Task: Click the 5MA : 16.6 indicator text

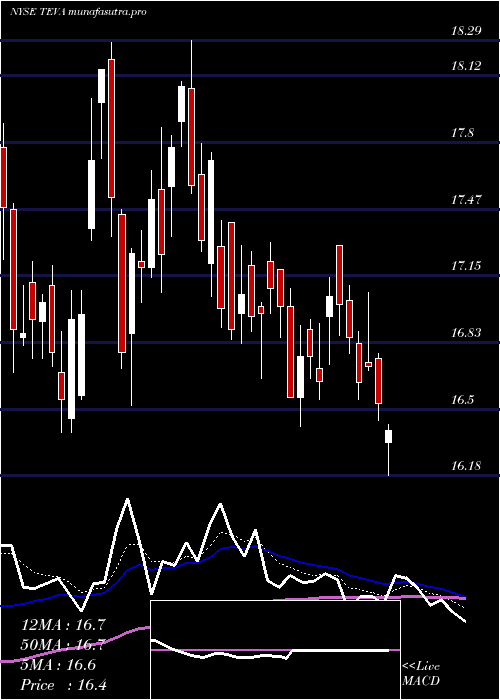Action: click(x=58, y=665)
